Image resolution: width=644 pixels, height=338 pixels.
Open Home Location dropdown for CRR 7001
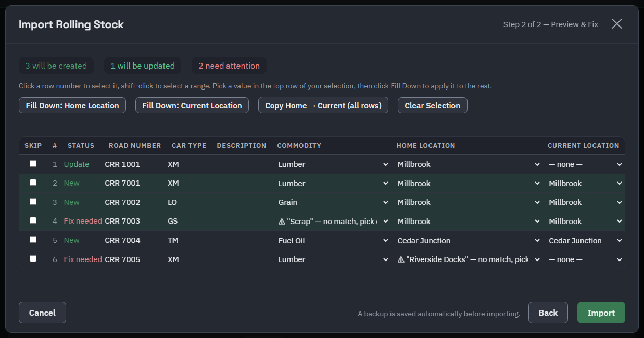469,184
